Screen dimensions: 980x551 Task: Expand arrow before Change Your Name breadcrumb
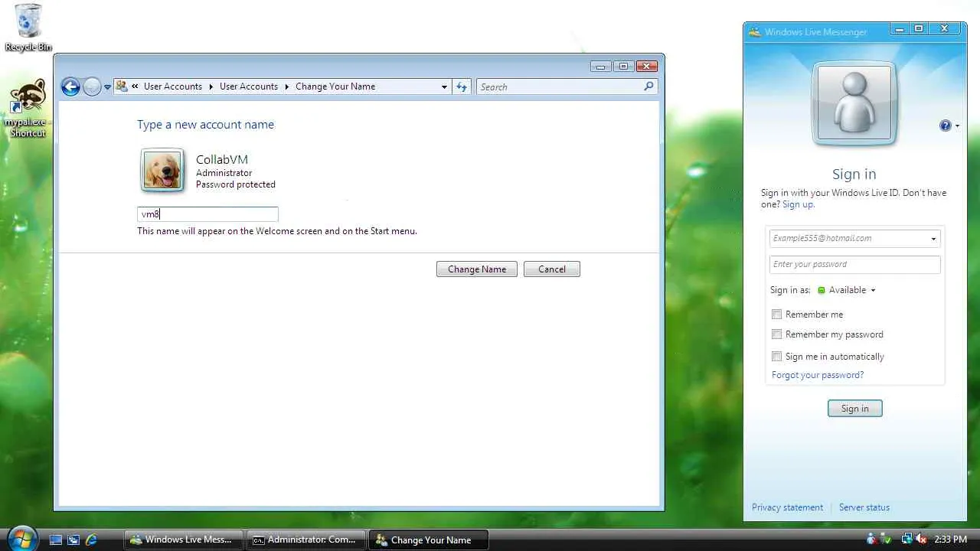287,86
